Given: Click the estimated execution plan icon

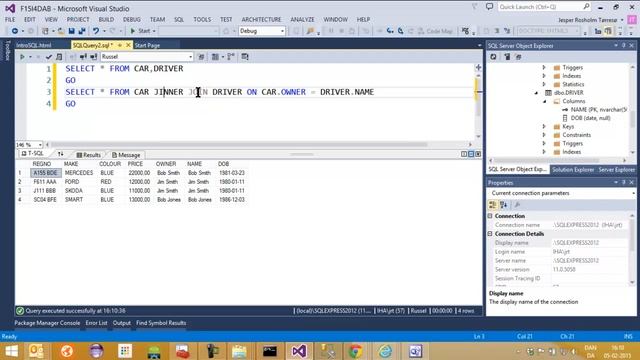Looking at the screenshot, I should pyautogui.click(x=59, y=57).
